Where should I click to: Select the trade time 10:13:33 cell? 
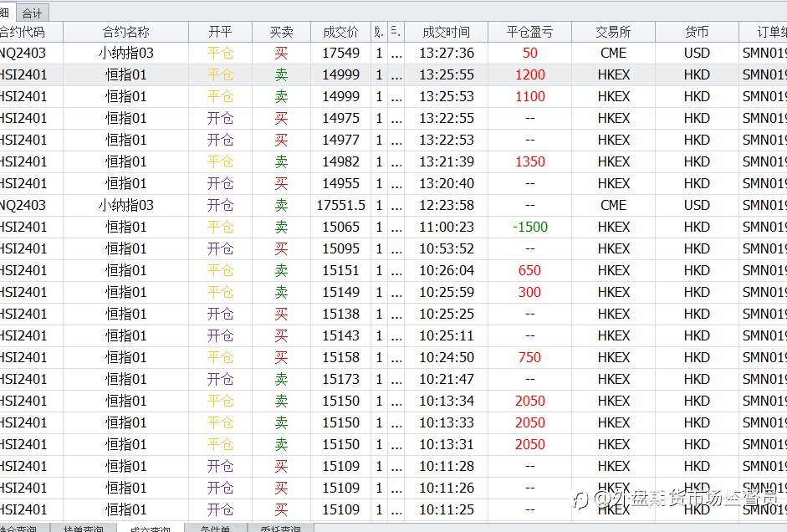pos(447,422)
